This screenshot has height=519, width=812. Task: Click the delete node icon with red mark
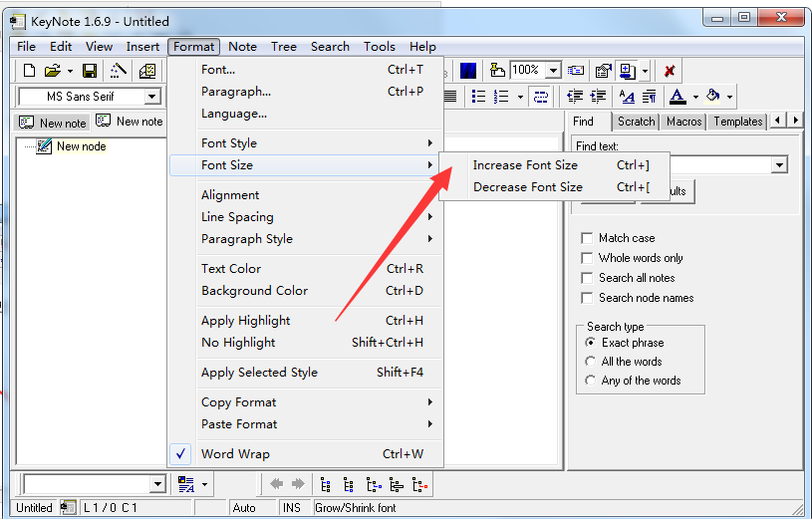pyautogui.click(x=420, y=485)
